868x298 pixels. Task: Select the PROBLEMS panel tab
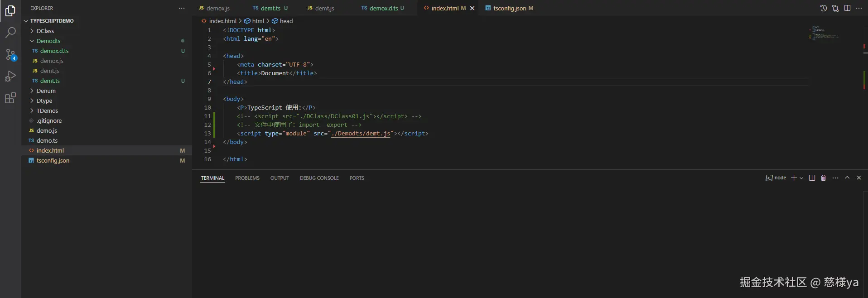point(247,178)
